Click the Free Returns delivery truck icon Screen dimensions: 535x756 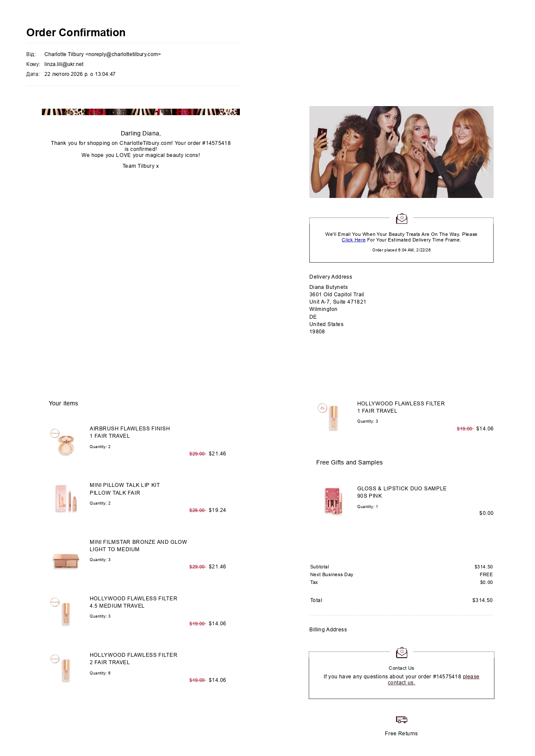click(402, 719)
